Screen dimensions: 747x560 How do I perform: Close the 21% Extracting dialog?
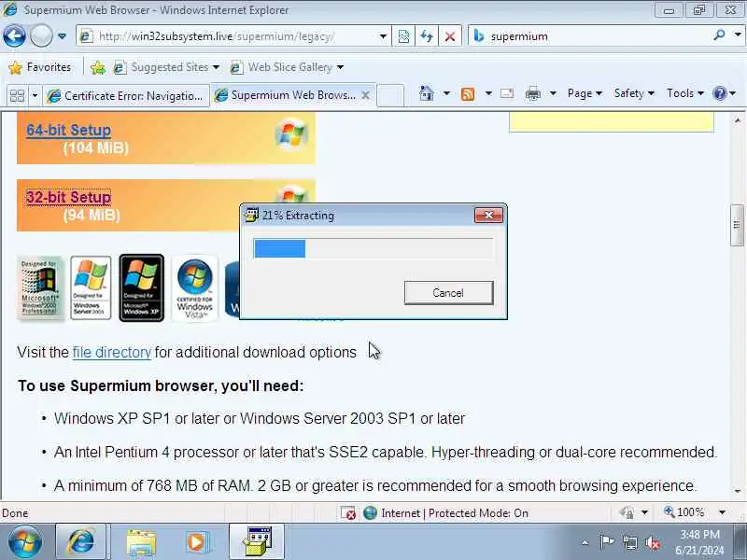[488, 216]
